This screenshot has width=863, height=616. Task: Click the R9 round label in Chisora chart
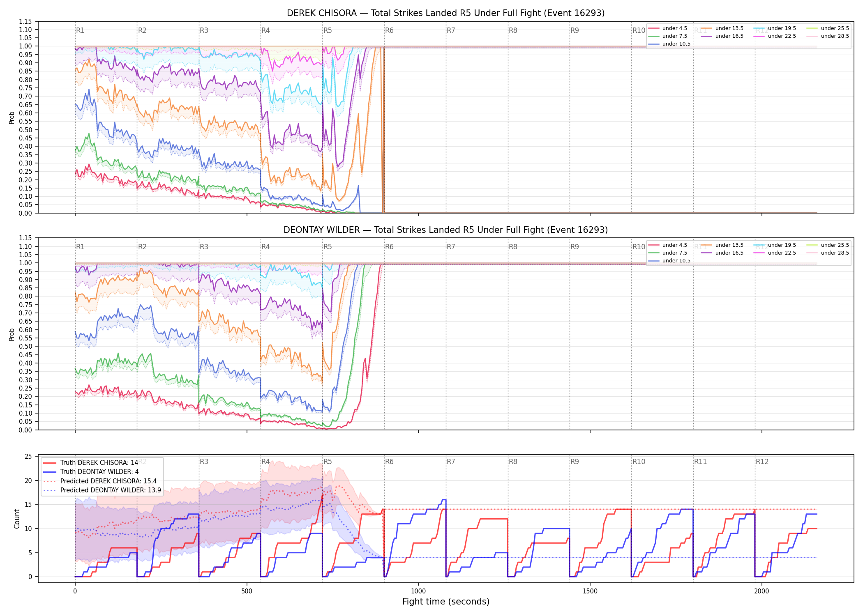click(575, 30)
